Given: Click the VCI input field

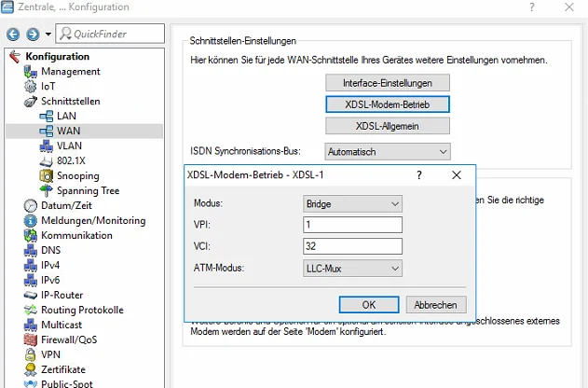Looking at the screenshot, I should [352, 246].
